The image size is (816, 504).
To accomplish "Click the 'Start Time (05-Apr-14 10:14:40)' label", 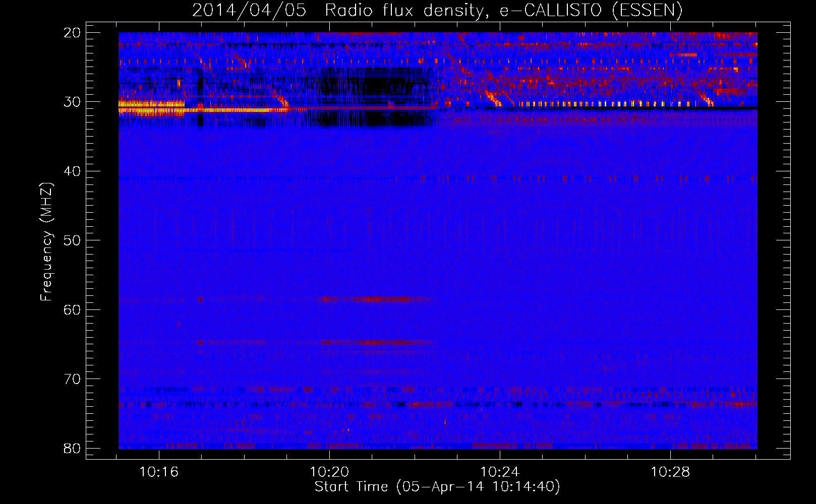I will point(437,486).
